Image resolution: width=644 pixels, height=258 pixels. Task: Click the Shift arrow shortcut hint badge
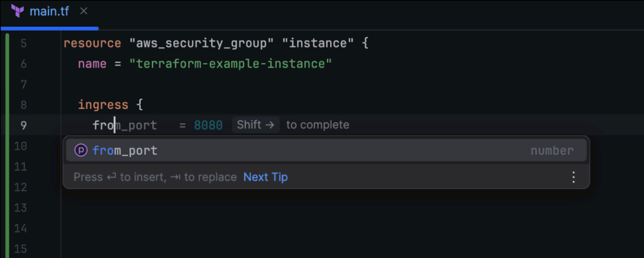(255, 125)
